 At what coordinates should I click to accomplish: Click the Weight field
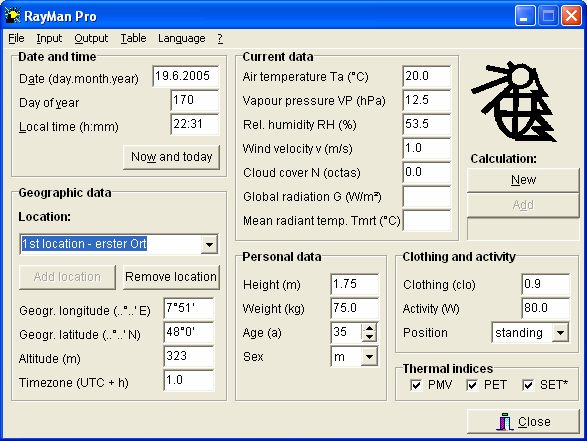355,308
